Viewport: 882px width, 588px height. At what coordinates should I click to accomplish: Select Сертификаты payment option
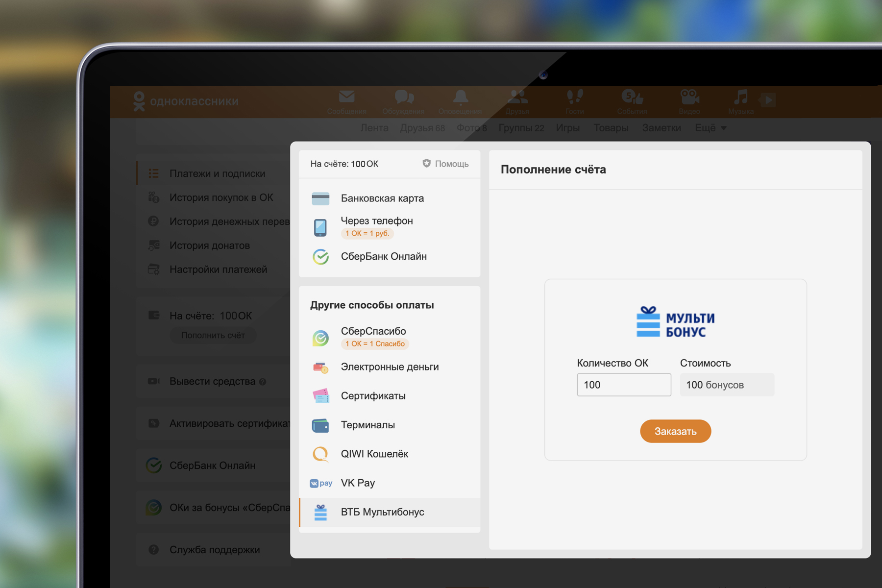pyautogui.click(x=390, y=396)
